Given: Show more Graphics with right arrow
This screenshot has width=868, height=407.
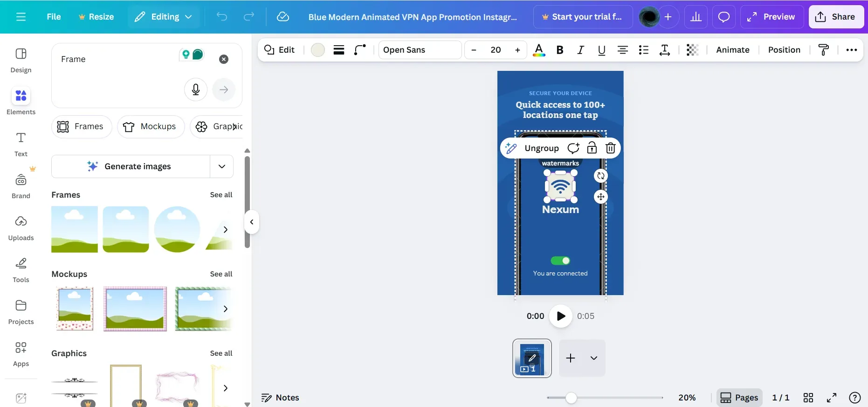Looking at the screenshot, I should (226, 388).
